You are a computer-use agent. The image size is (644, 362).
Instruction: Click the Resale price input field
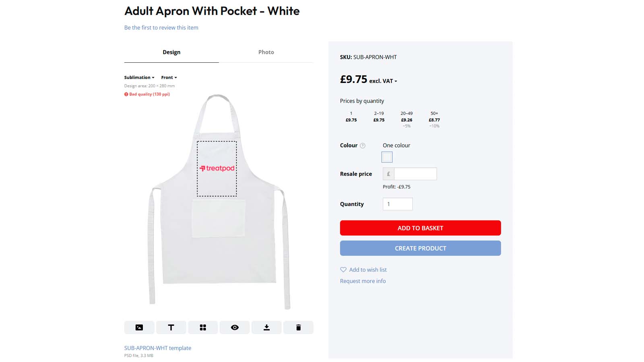point(415,174)
